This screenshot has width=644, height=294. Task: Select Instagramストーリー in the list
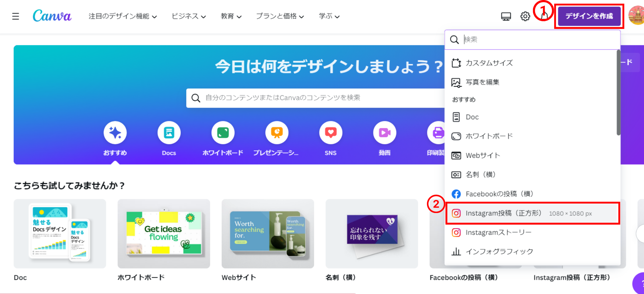point(498,233)
